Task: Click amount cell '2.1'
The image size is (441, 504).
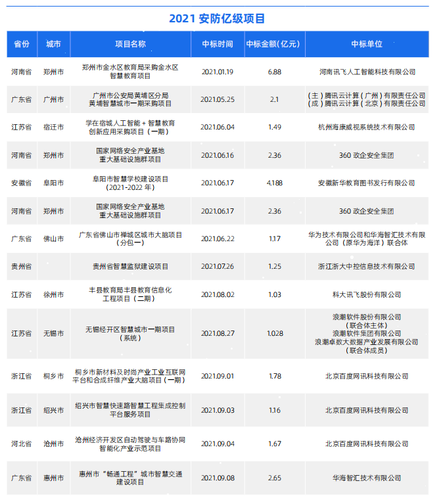Action: [274, 100]
